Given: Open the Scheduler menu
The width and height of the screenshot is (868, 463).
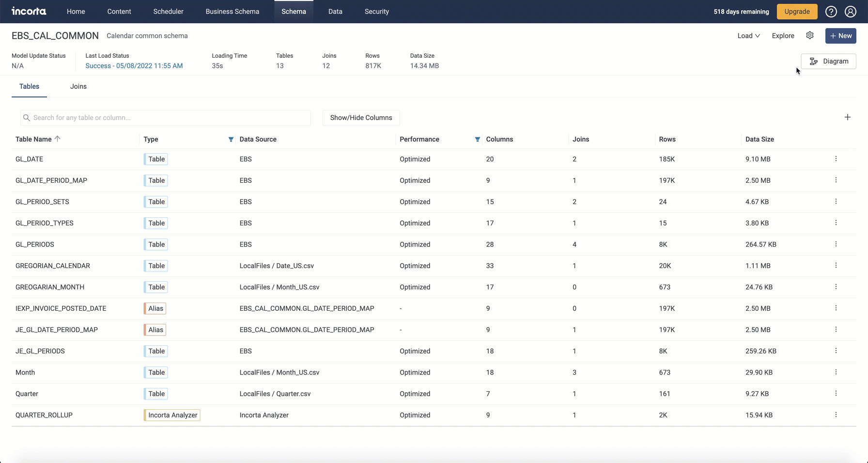Looking at the screenshot, I should click(168, 12).
